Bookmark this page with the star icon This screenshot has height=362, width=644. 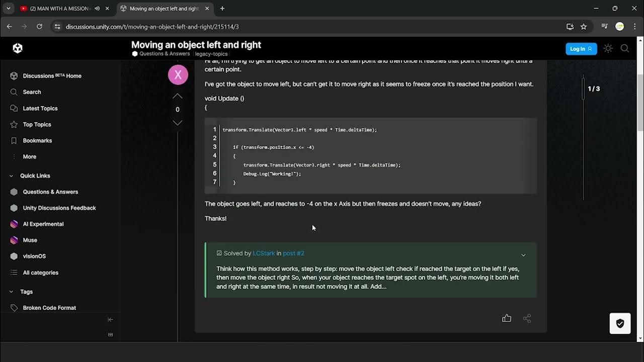point(584,27)
